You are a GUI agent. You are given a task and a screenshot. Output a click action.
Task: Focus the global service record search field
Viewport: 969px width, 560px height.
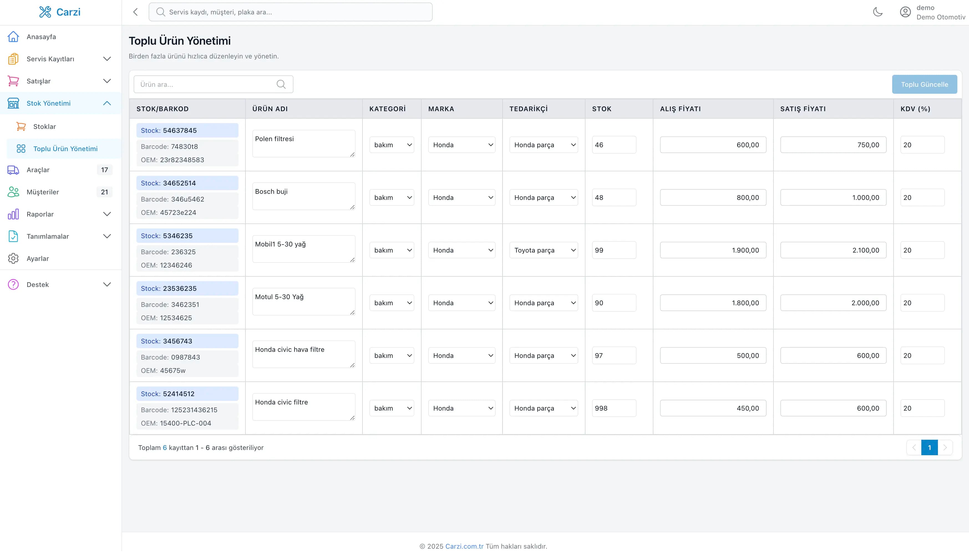click(x=290, y=12)
